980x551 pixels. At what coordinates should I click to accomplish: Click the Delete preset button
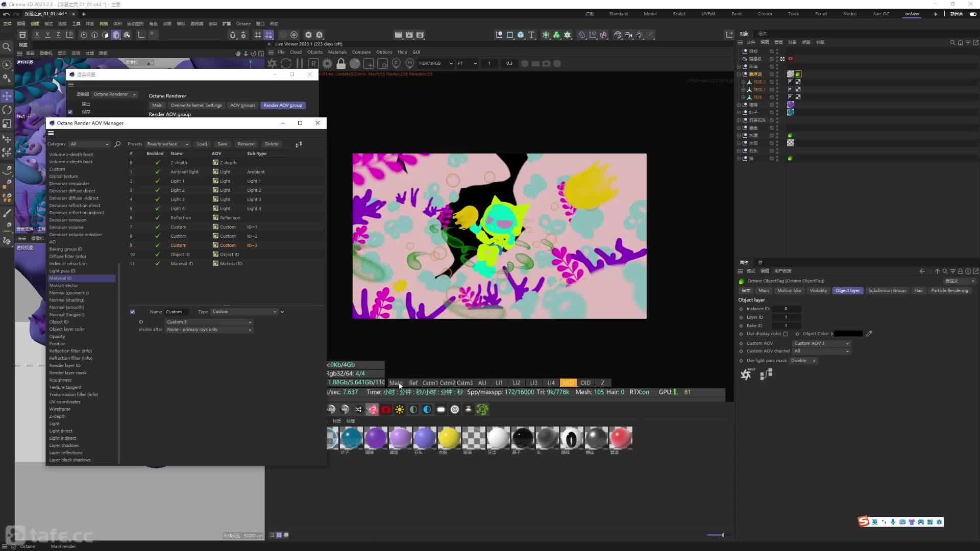pyautogui.click(x=272, y=144)
